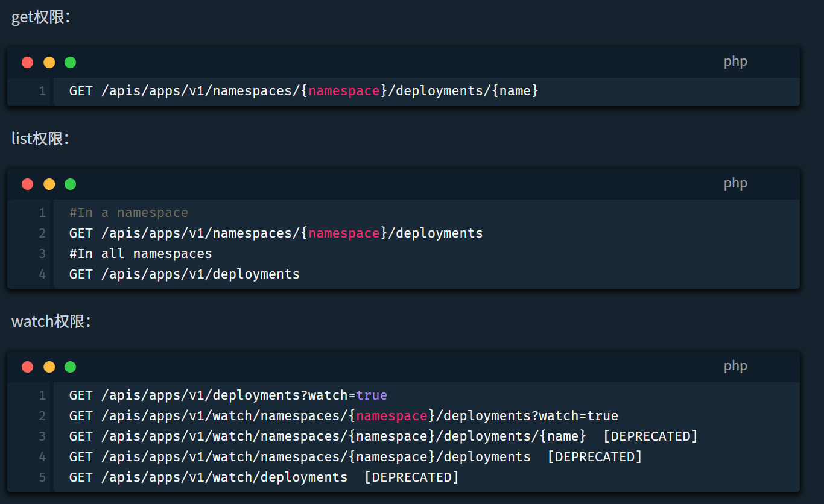This screenshot has width=824, height=504.
Task: Click line number 4 in list权限 block
Action: point(42,274)
